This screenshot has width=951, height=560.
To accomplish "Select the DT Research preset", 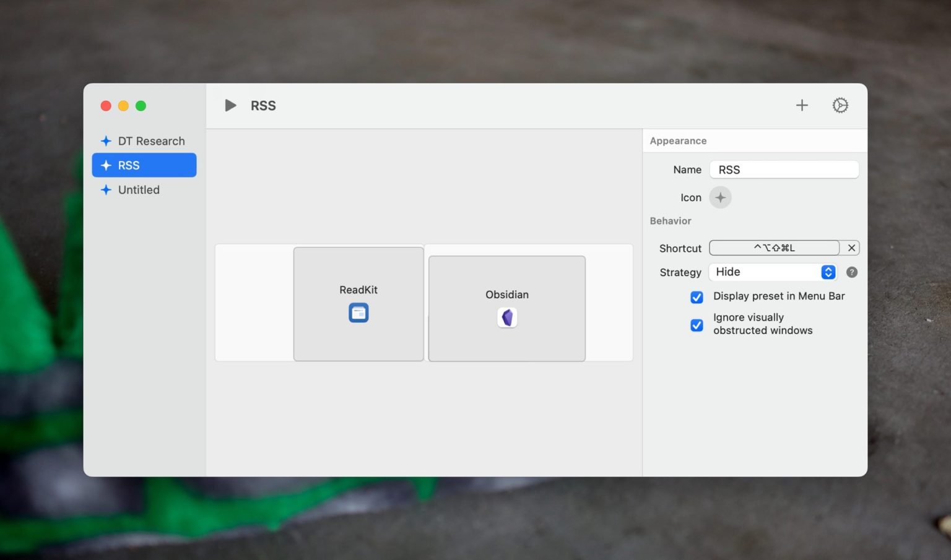I will [x=151, y=140].
